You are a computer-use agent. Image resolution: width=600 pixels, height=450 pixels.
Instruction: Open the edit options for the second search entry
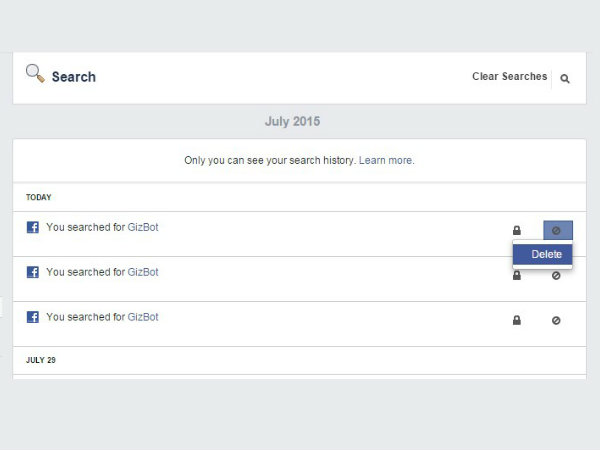(x=556, y=275)
